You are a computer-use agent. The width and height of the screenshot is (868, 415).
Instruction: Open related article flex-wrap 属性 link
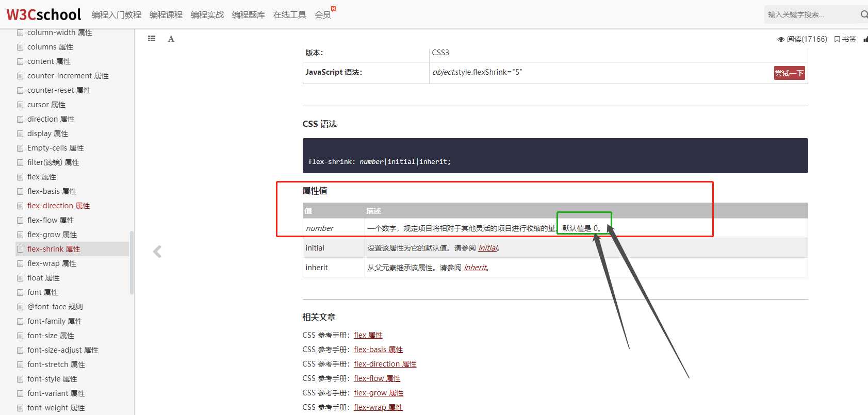pyautogui.click(x=379, y=407)
